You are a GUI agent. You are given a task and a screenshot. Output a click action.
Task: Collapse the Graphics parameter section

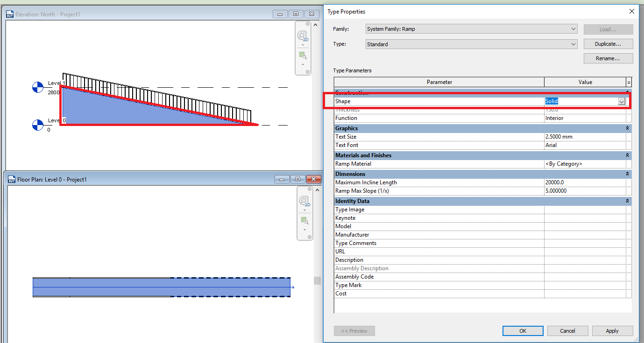coord(628,128)
